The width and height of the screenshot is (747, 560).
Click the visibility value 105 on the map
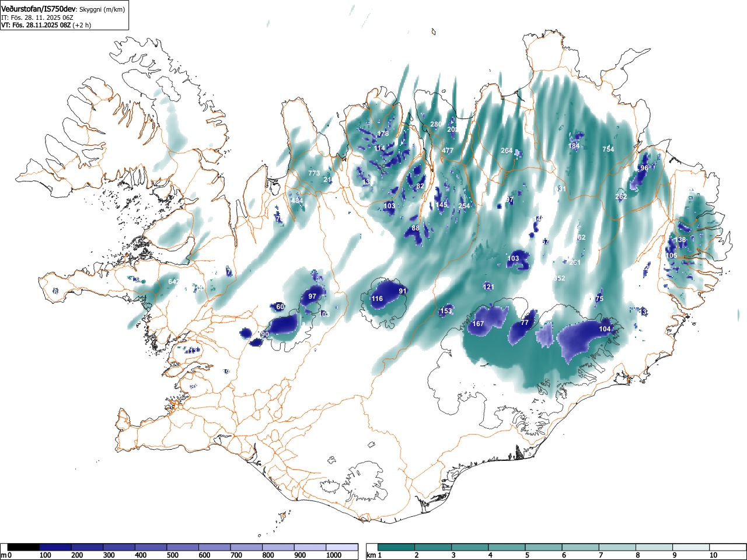(672, 256)
